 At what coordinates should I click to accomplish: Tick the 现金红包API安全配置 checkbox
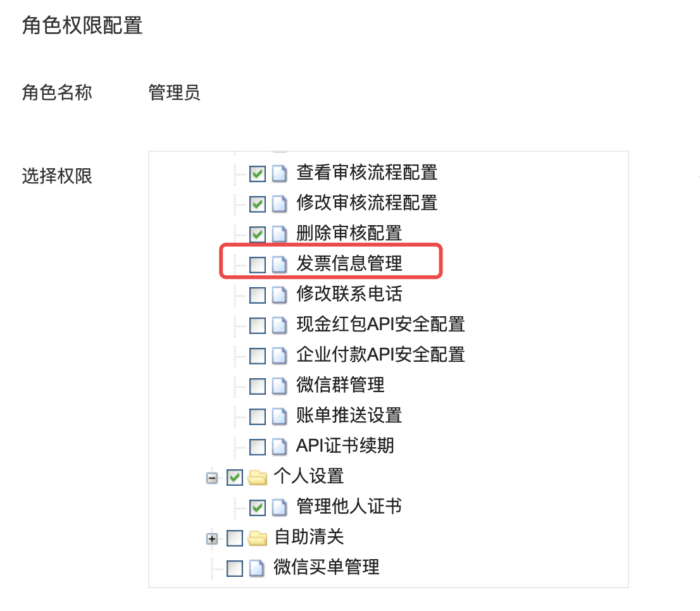[258, 325]
